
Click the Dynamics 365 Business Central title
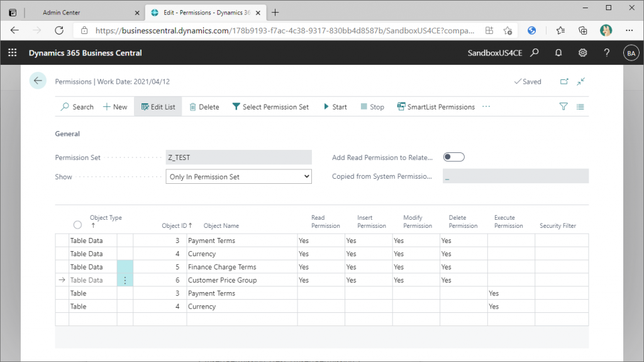coord(85,53)
